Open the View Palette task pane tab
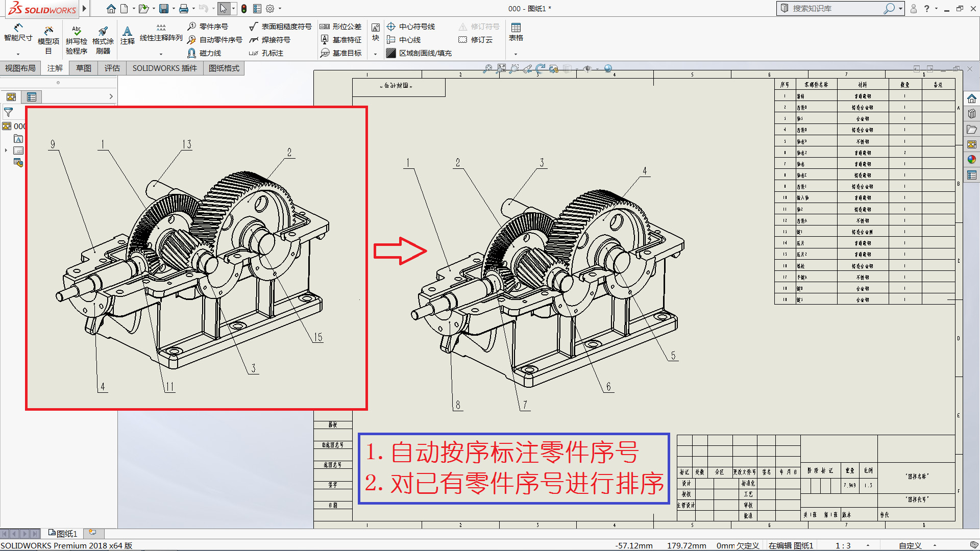This screenshot has height=551, width=980. coord(971,144)
